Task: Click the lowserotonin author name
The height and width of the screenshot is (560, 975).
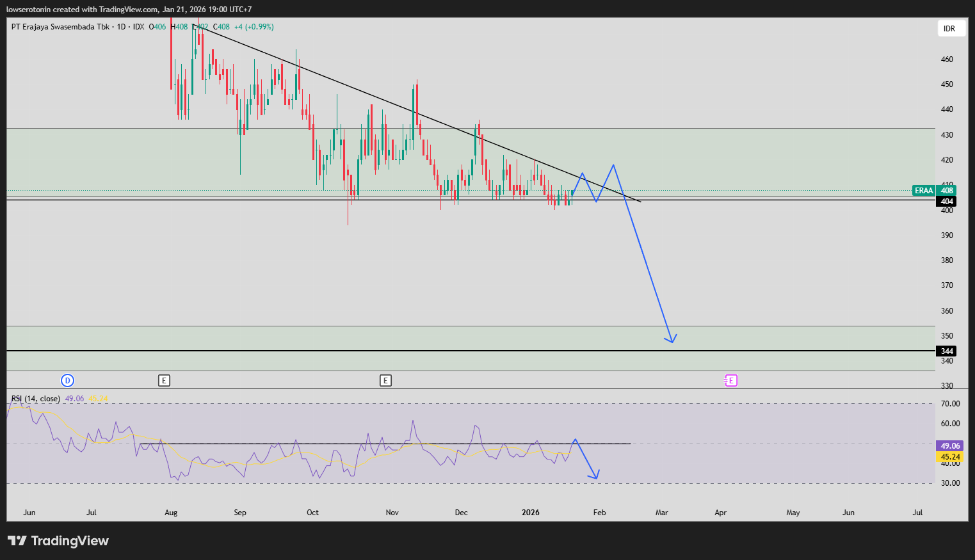Action: pyautogui.click(x=29, y=10)
